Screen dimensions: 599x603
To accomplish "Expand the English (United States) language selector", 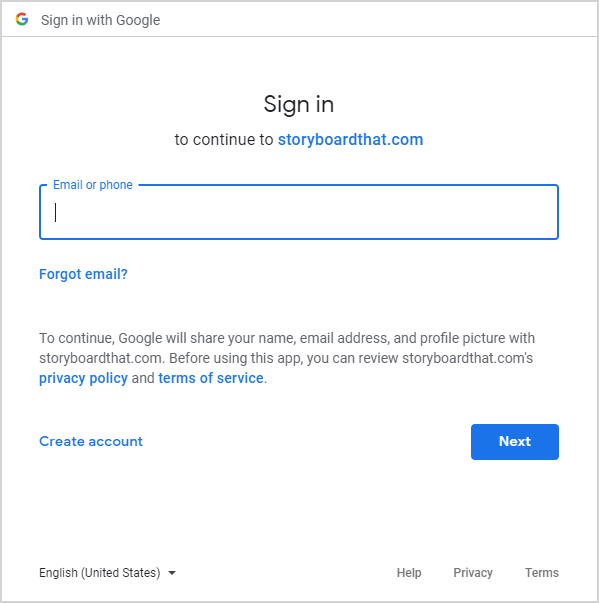I will pyautogui.click(x=107, y=573).
